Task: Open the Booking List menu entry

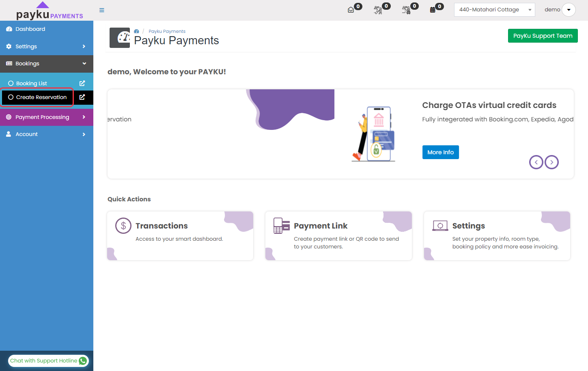Action: tap(32, 83)
